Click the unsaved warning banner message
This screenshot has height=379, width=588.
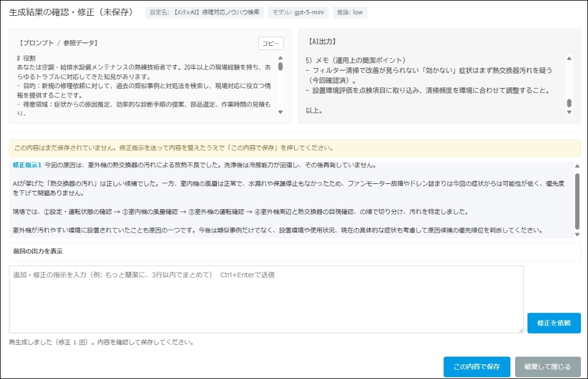click(173, 147)
